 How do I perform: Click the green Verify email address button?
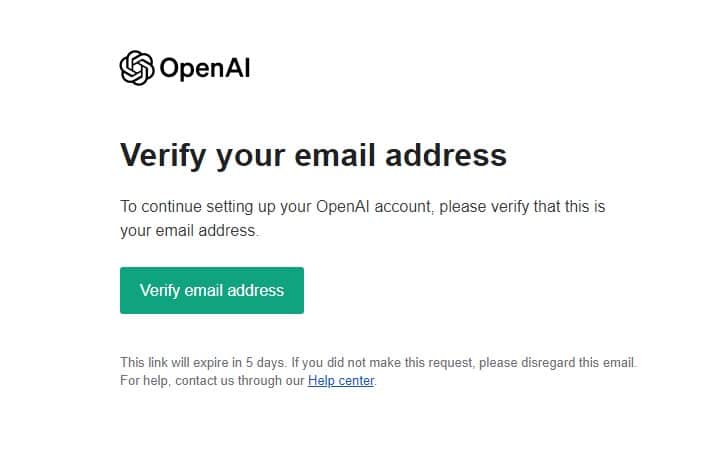212,290
